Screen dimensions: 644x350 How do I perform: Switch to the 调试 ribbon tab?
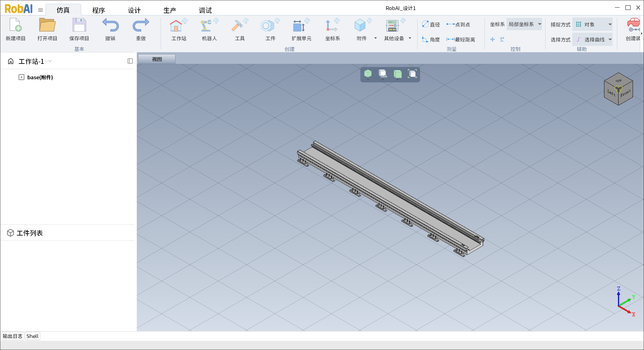point(205,10)
